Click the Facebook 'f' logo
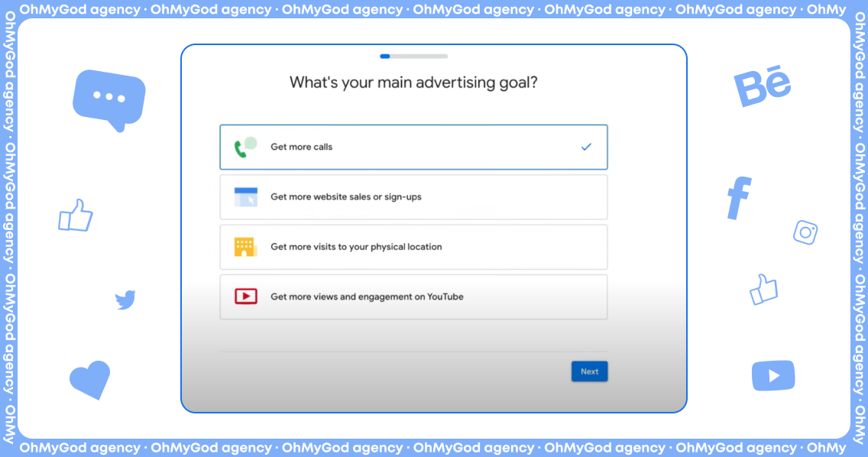 [x=739, y=198]
